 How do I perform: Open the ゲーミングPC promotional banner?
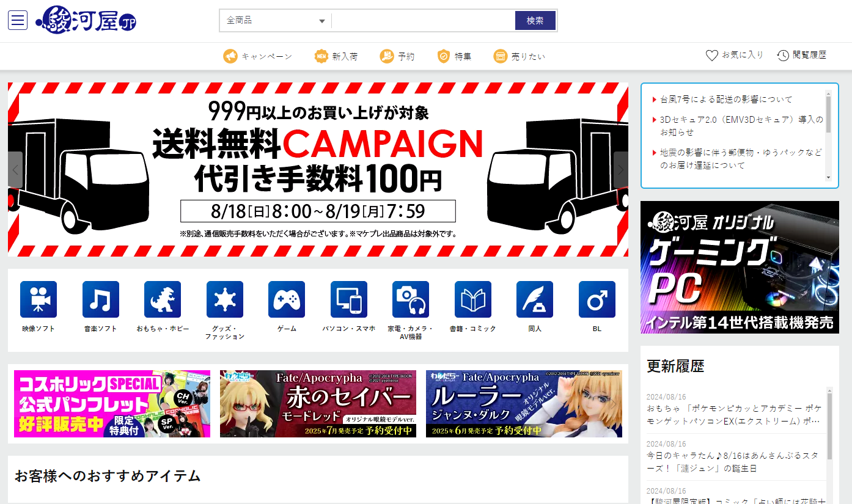coord(740,267)
